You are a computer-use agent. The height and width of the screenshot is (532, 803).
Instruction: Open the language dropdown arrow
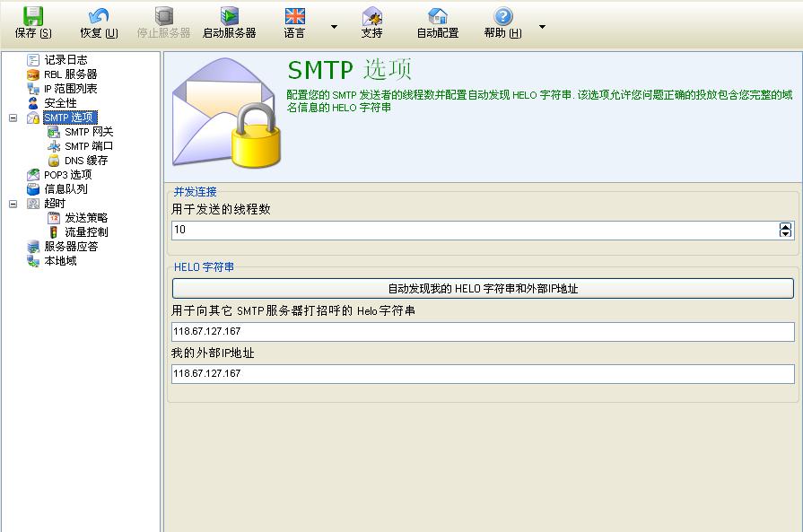pyautogui.click(x=335, y=27)
